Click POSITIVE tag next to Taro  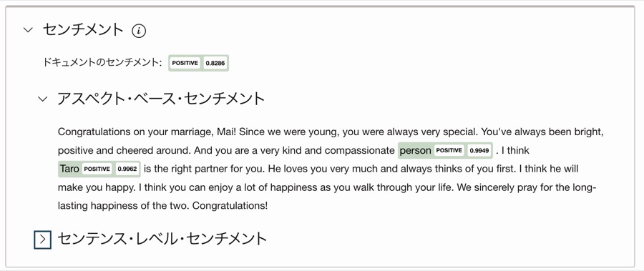[97, 169]
